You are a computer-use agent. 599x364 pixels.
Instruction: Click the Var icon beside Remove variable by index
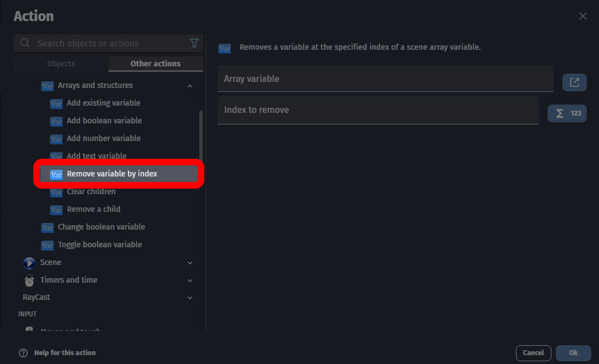[55, 174]
